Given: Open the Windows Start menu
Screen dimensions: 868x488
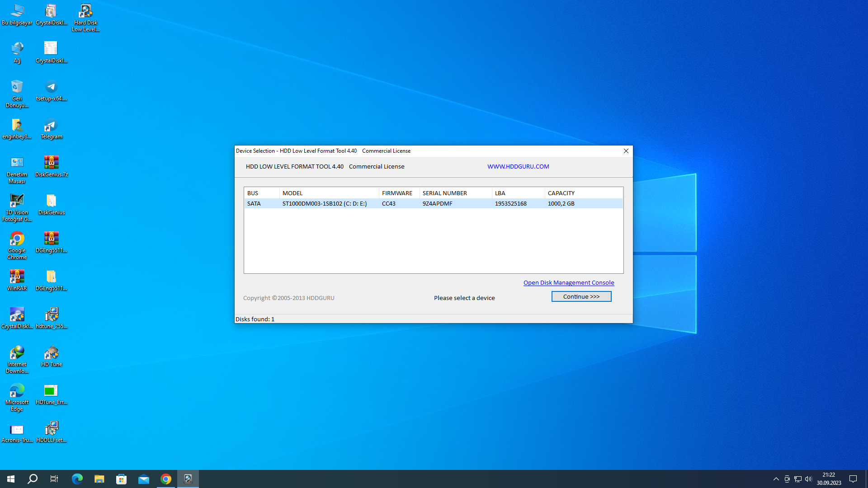Looking at the screenshot, I should [11, 479].
